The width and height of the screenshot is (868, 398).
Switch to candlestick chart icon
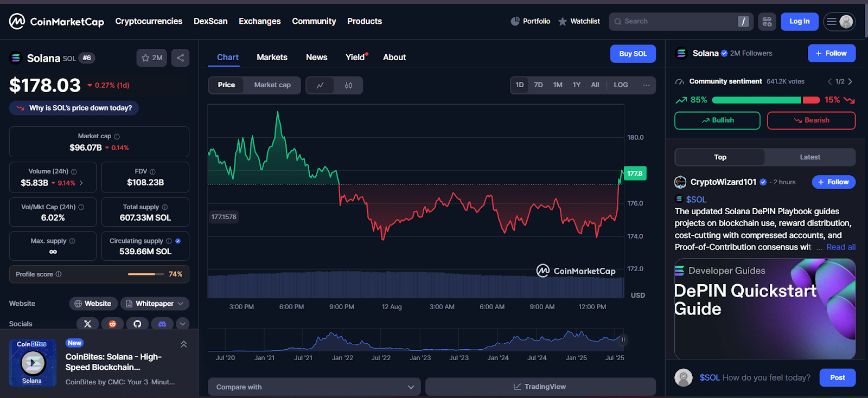[x=348, y=85]
